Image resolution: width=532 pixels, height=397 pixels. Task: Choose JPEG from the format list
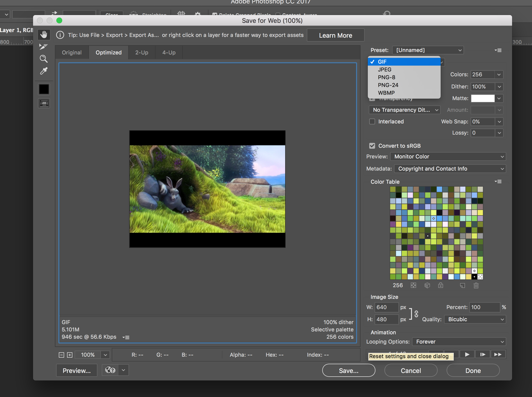pos(404,69)
